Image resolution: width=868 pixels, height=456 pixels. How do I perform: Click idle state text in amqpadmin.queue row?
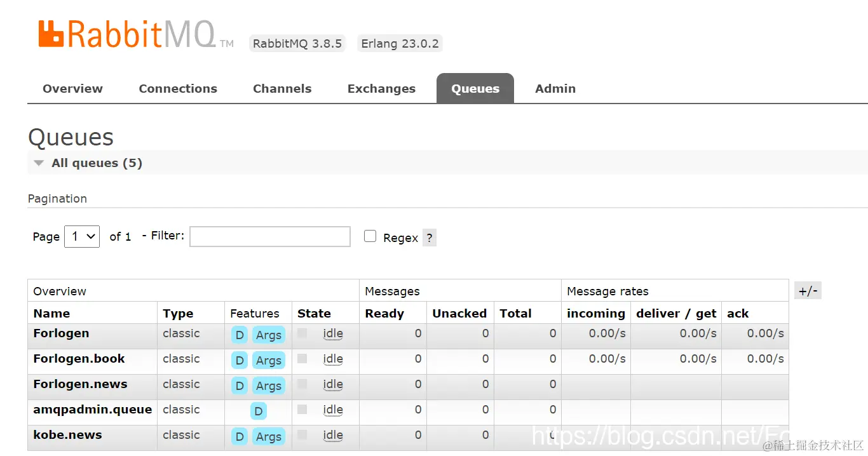pyautogui.click(x=333, y=410)
